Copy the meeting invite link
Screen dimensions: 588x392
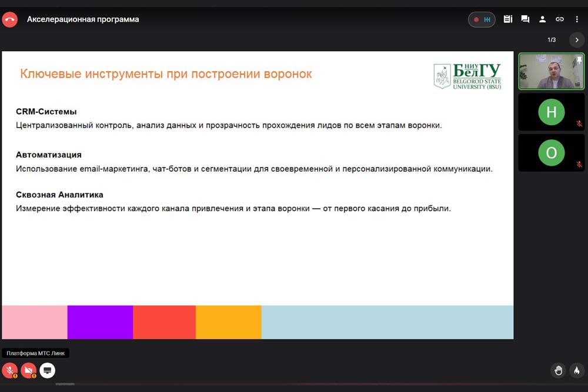(x=560, y=19)
